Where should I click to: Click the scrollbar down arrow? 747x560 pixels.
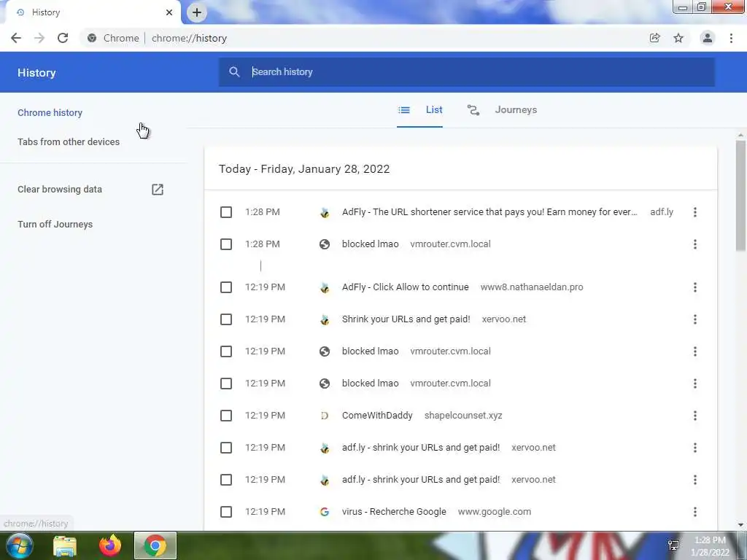[740, 525]
